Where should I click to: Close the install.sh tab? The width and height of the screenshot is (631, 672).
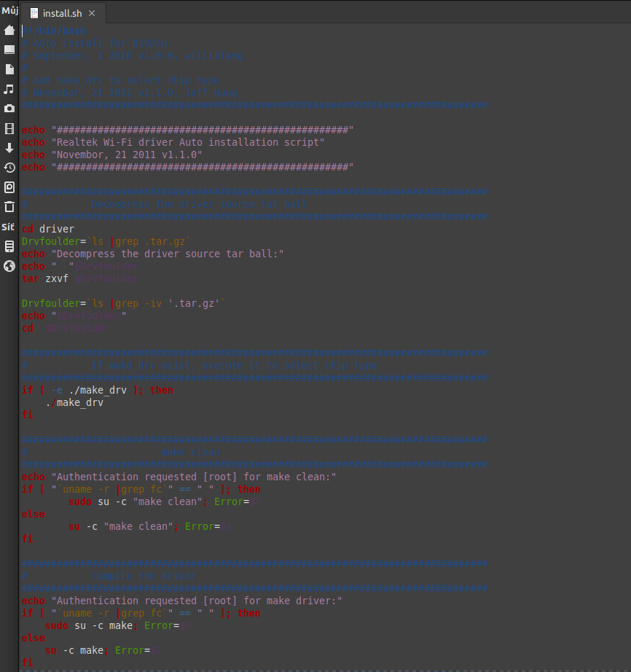click(x=91, y=13)
